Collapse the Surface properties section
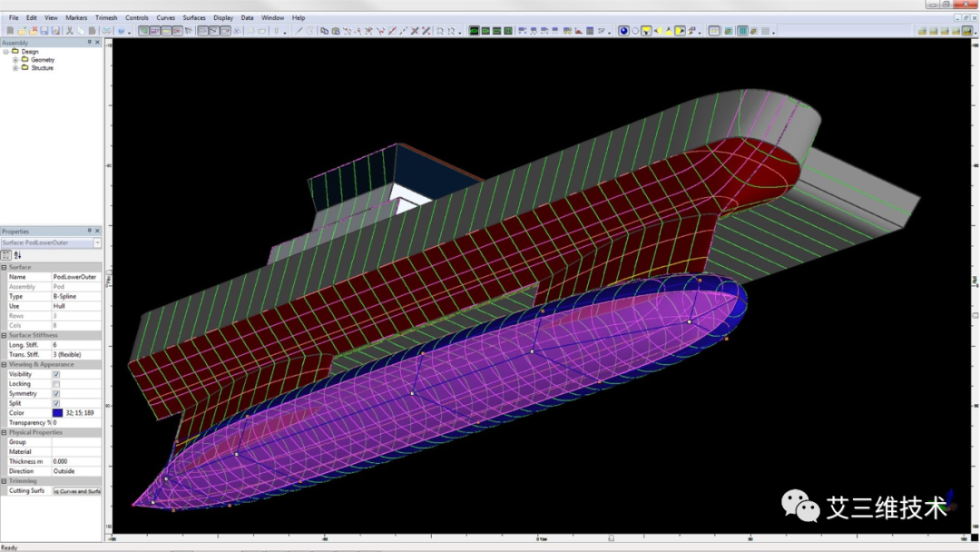The image size is (980, 552). click(x=4, y=267)
